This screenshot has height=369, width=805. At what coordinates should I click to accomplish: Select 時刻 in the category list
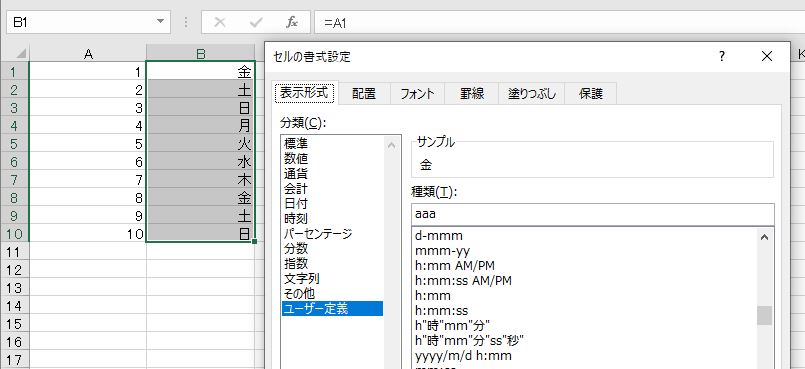(332, 219)
